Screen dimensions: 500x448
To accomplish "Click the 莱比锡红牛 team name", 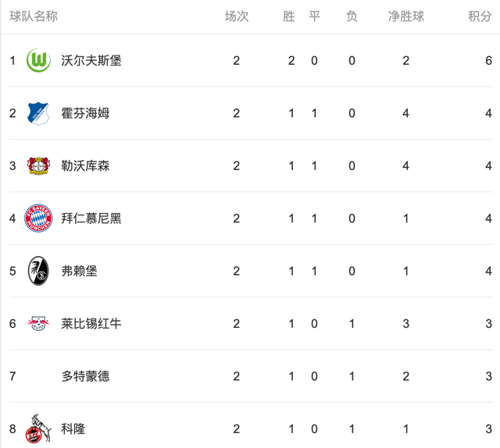I will click(x=91, y=323).
